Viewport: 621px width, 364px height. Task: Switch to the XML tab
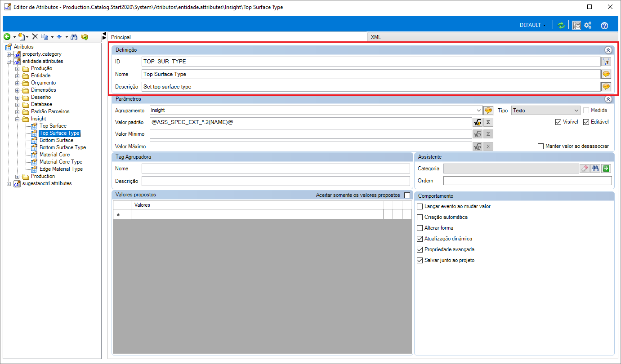point(375,37)
